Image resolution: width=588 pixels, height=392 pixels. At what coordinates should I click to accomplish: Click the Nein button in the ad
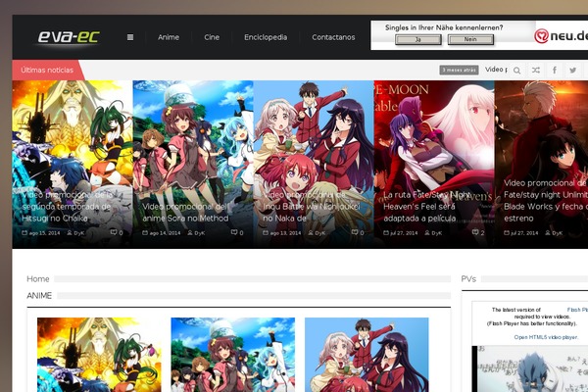470,39
